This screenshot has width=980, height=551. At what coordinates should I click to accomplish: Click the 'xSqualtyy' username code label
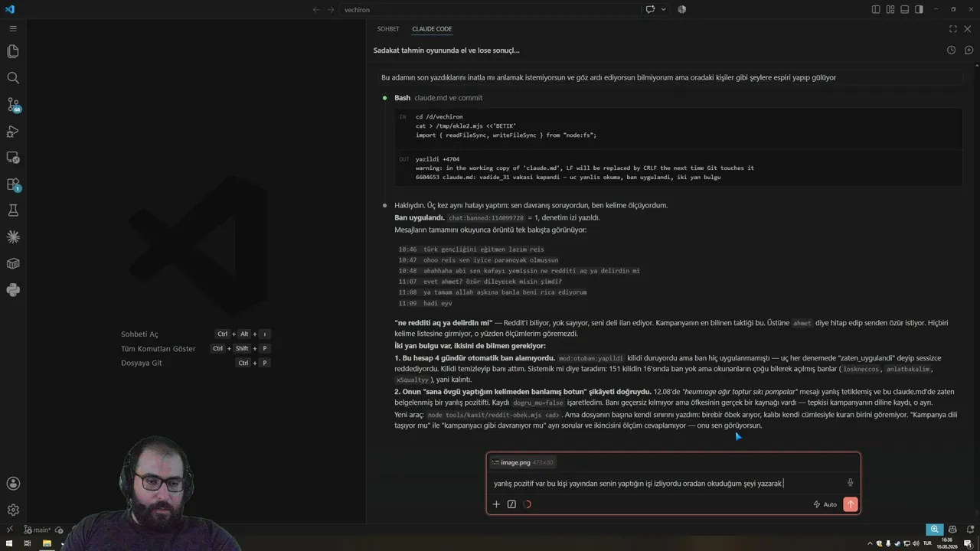point(413,380)
